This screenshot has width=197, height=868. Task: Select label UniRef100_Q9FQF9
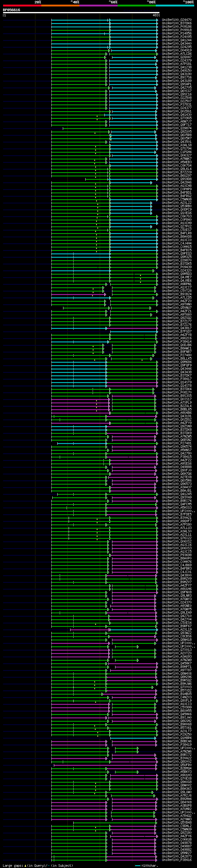click(177, 365)
